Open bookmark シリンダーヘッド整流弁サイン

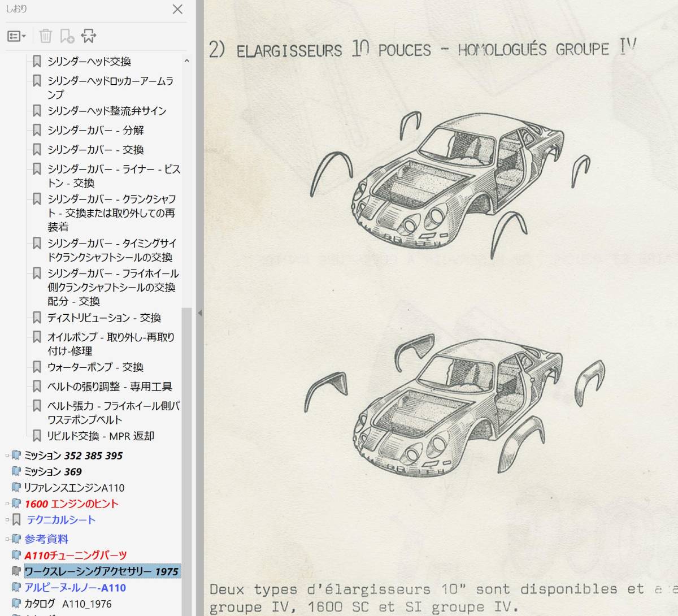107,111
